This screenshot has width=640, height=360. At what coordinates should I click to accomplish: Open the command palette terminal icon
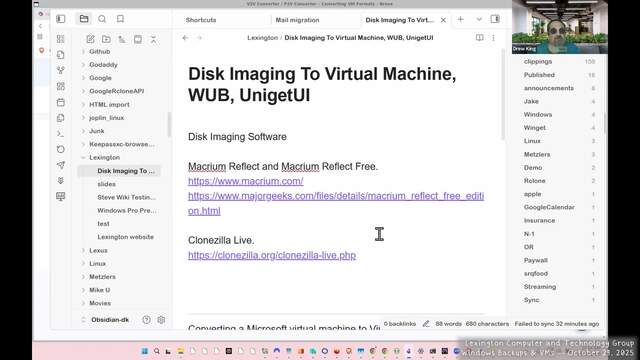(x=61, y=133)
